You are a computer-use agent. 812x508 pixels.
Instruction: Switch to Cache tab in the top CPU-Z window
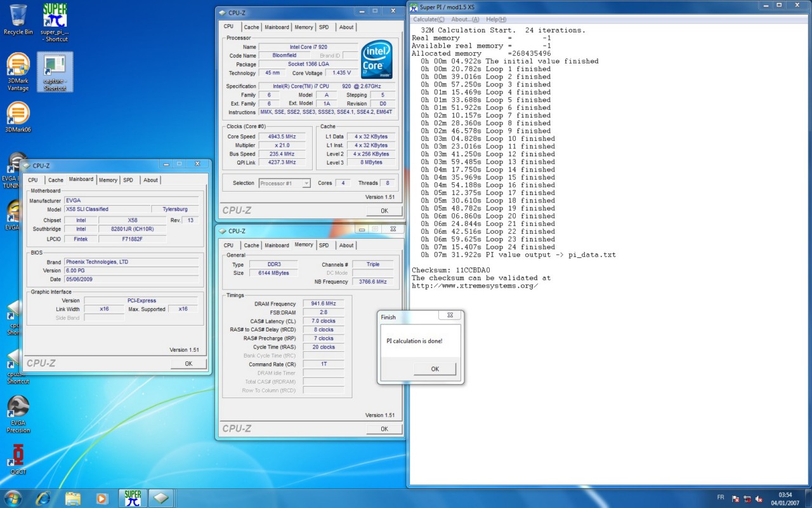click(x=251, y=27)
